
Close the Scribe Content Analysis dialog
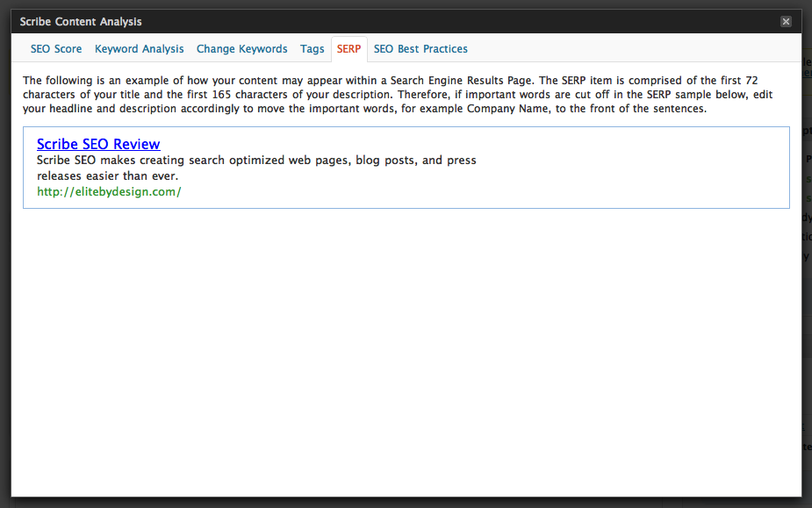tap(786, 21)
